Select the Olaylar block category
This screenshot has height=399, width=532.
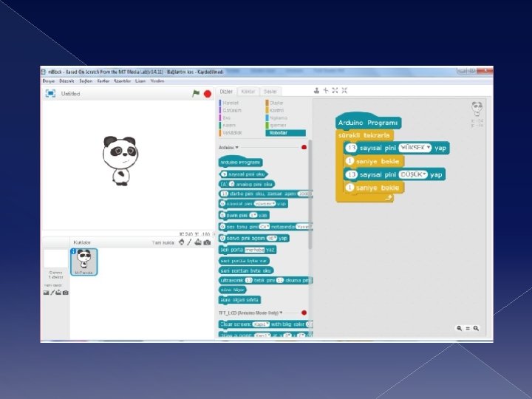pos(275,103)
